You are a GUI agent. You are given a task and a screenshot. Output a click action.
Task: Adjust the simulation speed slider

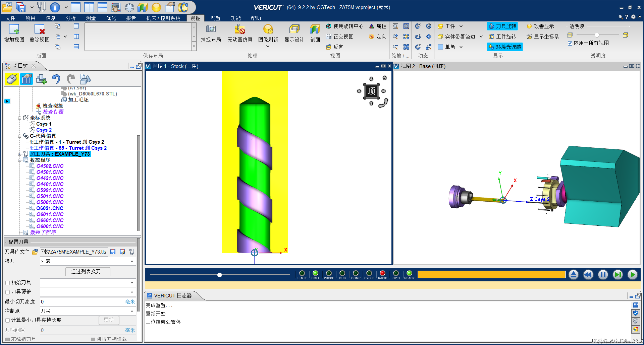220,275
